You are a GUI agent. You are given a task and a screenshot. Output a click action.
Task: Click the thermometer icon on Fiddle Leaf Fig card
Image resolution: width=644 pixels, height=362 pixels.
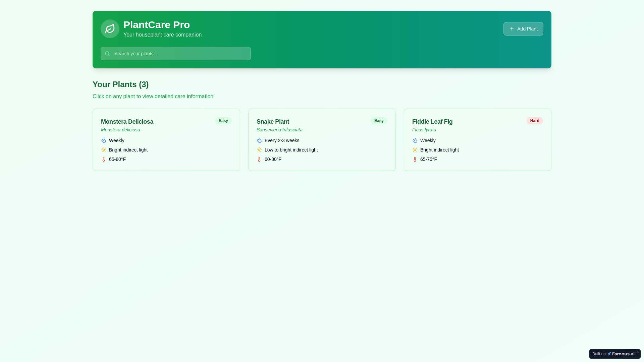click(x=415, y=159)
